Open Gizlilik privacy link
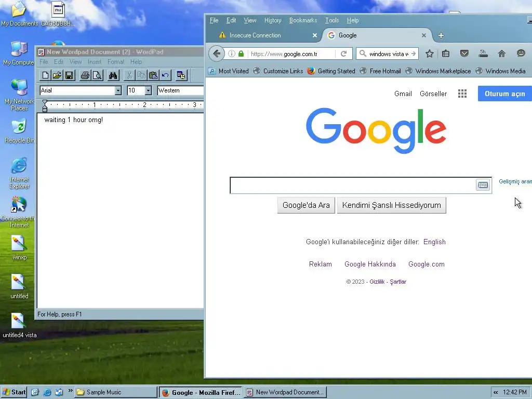The image size is (532, 399). coord(377,282)
